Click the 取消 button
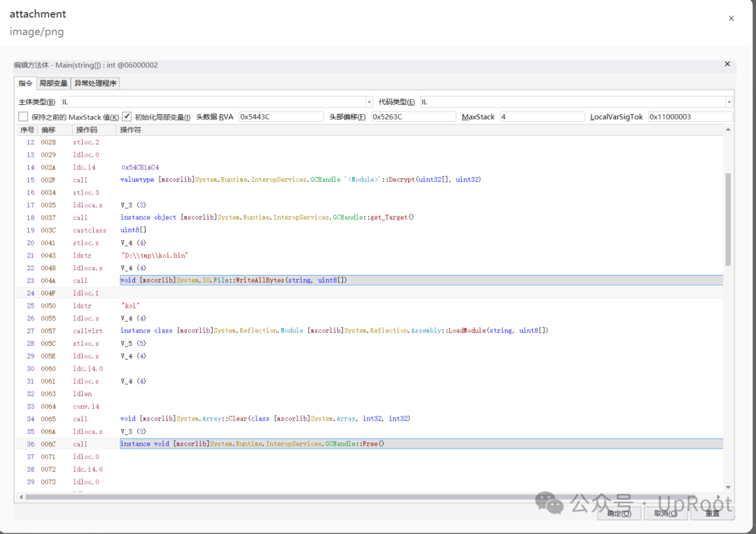 pyautogui.click(x=666, y=513)
